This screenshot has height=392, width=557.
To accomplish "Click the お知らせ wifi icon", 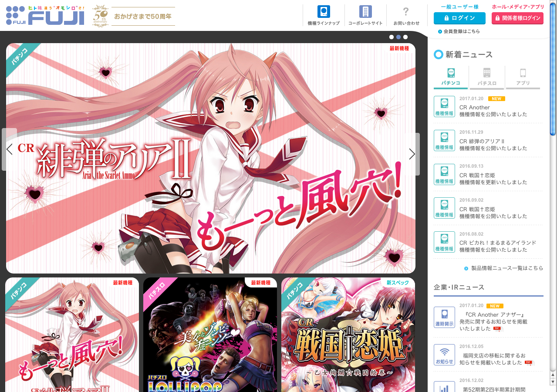I will point(444,355).
